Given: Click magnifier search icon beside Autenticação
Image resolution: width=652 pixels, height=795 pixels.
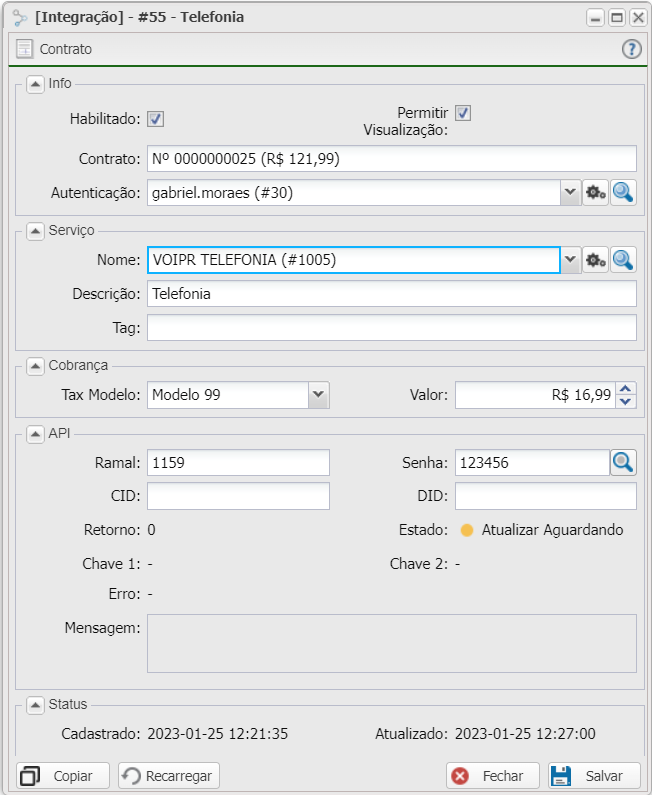Looking at the screenshot, I should 623,193.
